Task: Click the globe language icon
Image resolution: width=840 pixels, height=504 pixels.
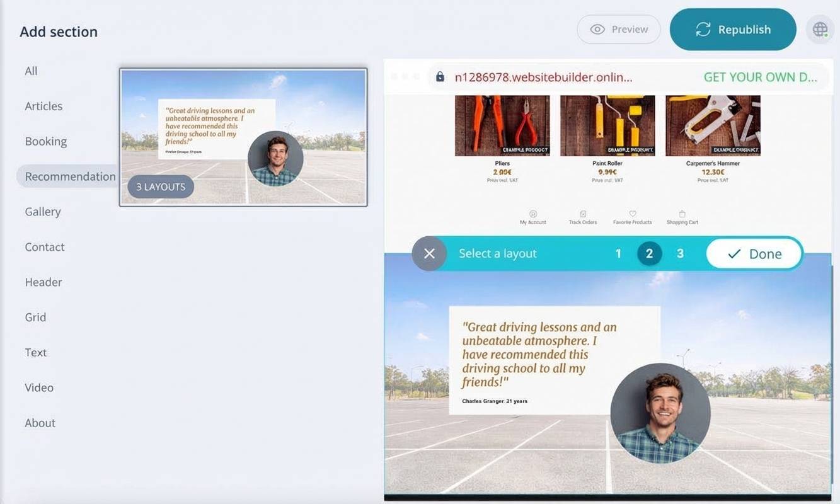Action: point(819,30)
